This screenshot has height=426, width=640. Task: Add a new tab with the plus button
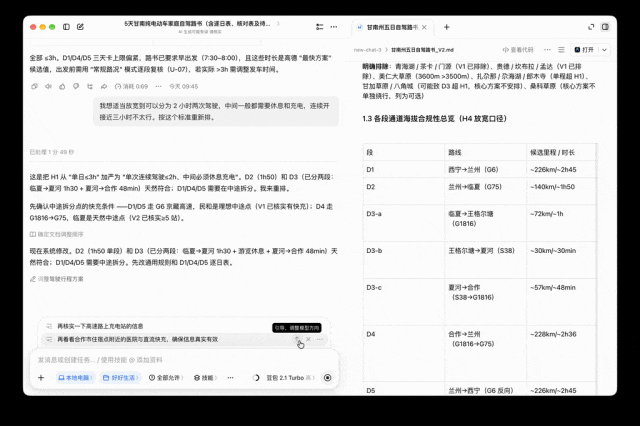447,27
